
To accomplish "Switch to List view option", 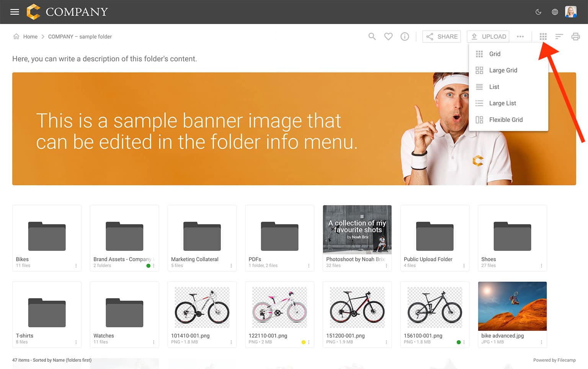I will coord(494,87).
